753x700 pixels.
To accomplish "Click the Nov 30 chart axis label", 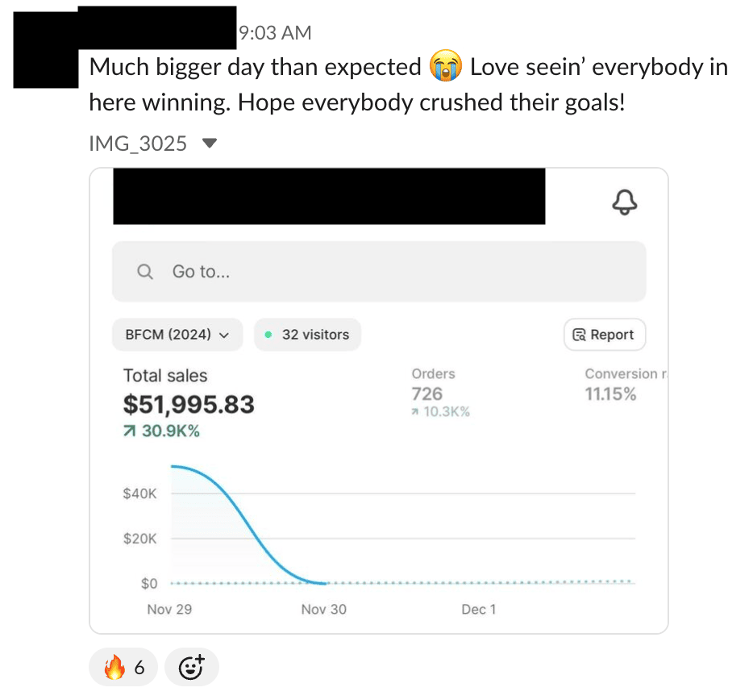I will (x=324, y=609).
